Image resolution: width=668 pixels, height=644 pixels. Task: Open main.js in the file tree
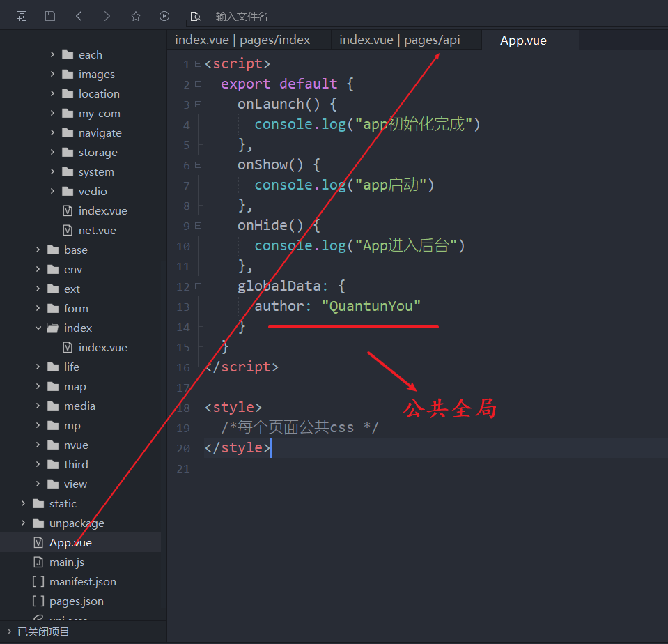(66, 562)
